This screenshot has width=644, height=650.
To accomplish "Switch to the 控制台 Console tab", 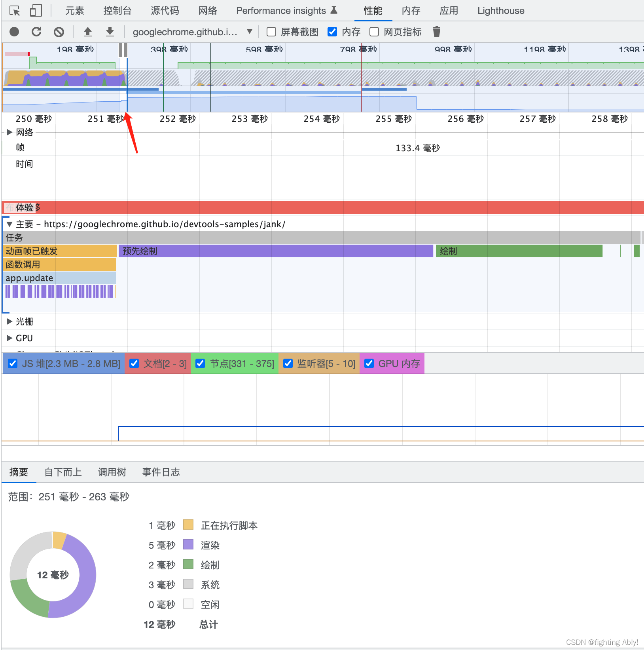I will tap(117, 11).
